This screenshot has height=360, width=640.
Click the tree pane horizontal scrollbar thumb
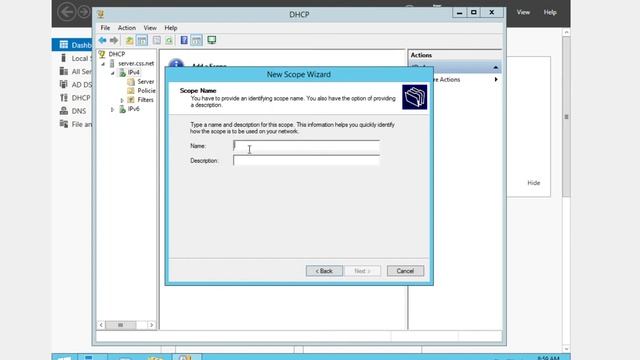[120, 325]
